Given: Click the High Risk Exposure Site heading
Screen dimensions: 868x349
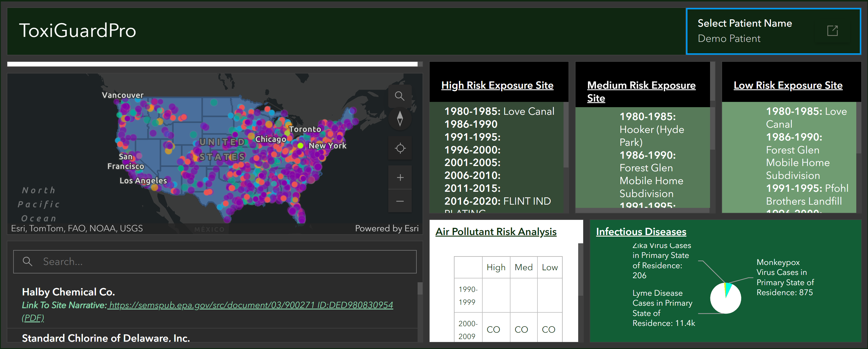Looking at the screenshot, I should click(x=497, y=85).
